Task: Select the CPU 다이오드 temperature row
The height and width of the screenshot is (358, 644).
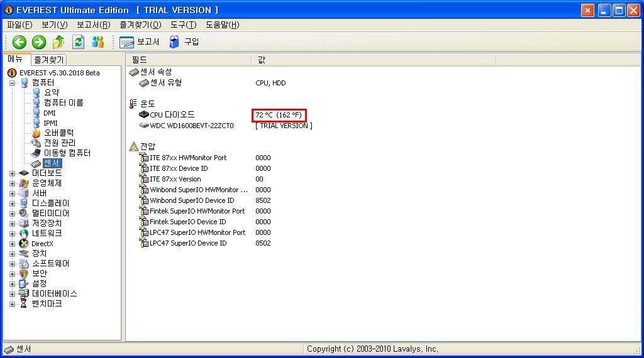Action: tap(172, 115)
